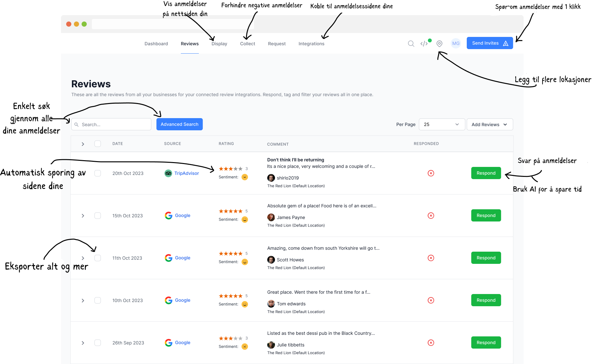
Task: Click Google logo on 11th Oct row
Action: pos(168,258)
